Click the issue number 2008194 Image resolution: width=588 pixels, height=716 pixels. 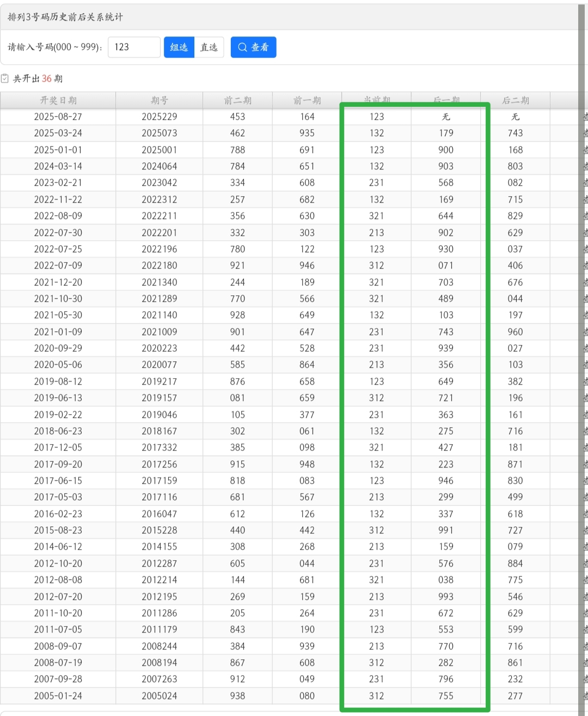click(160, 663)
